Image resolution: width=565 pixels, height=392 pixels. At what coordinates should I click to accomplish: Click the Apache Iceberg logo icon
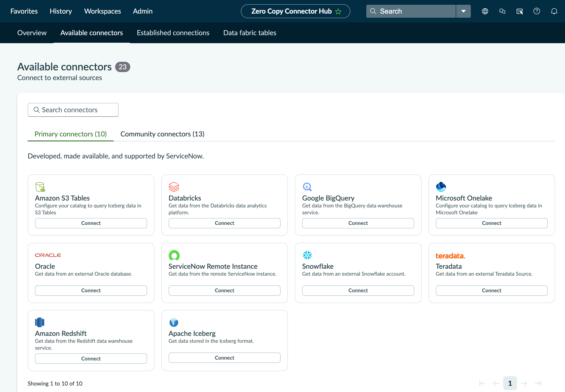[174, 322]
